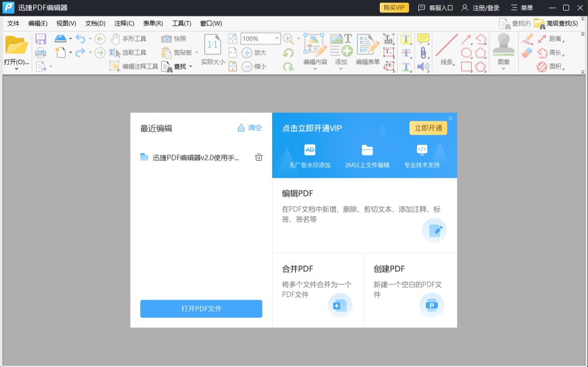Viewport: 588px width, 367px height.
Task: Click the 打开PDF文件 button
Action: pyautogui.click(x=201, y=309)
